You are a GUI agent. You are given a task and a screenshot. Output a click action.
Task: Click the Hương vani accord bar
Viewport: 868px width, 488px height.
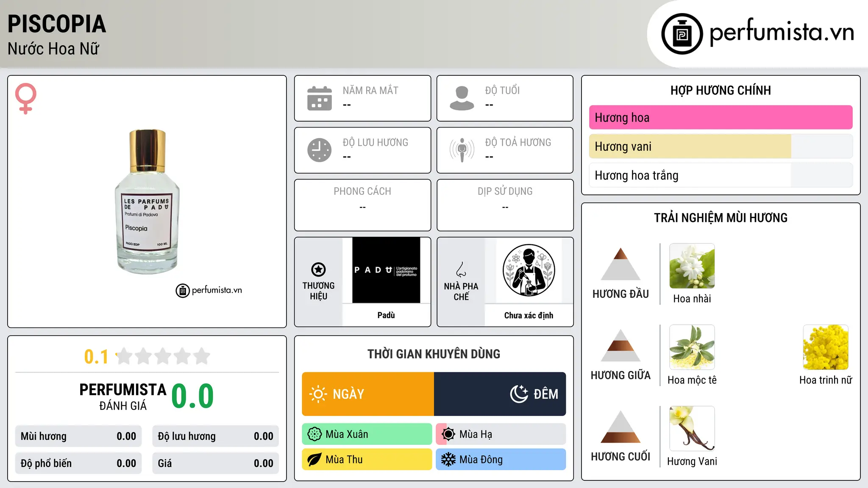(x=721, y=146)
